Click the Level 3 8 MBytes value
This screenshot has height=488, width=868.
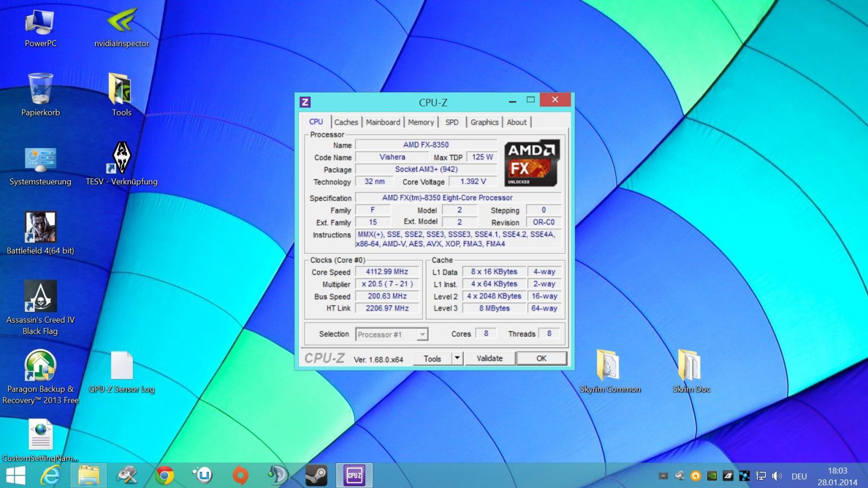(x=494, y=308)
